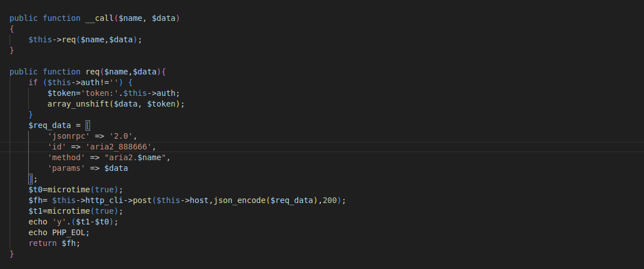Viewport: 644px width, 269px height.
Task: Click the "aria2.$name" method string
Action: [x=135, y=157]
